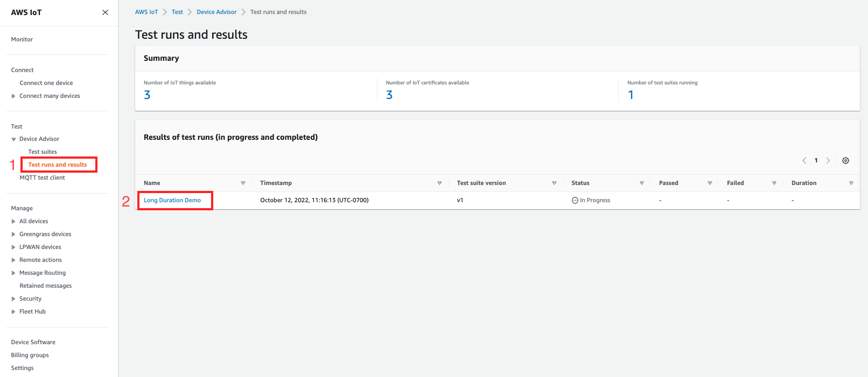This screenshot has width=868, height=377.
Task: Expand Connect many devices section
Action: coord(13,96)
